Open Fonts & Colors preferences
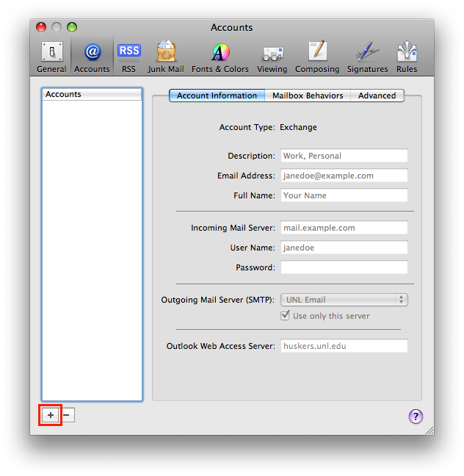 220,57
